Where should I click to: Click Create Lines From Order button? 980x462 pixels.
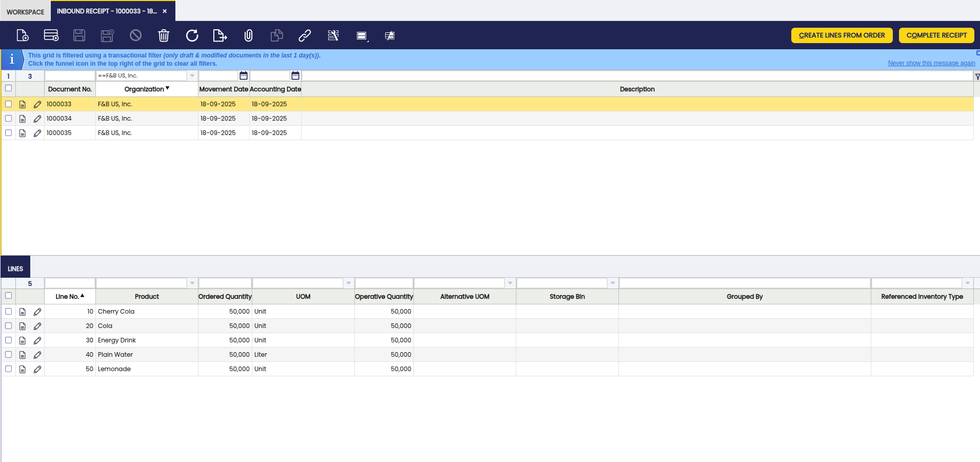pyautogui.click(x=842, y=35)
